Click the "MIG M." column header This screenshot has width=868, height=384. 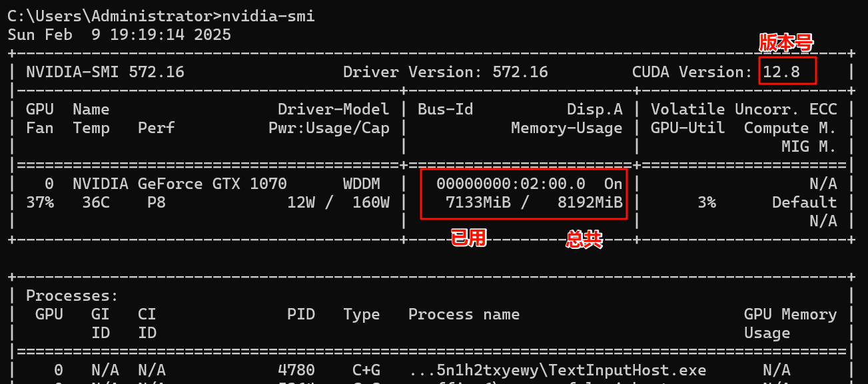[x=809, y=146]
